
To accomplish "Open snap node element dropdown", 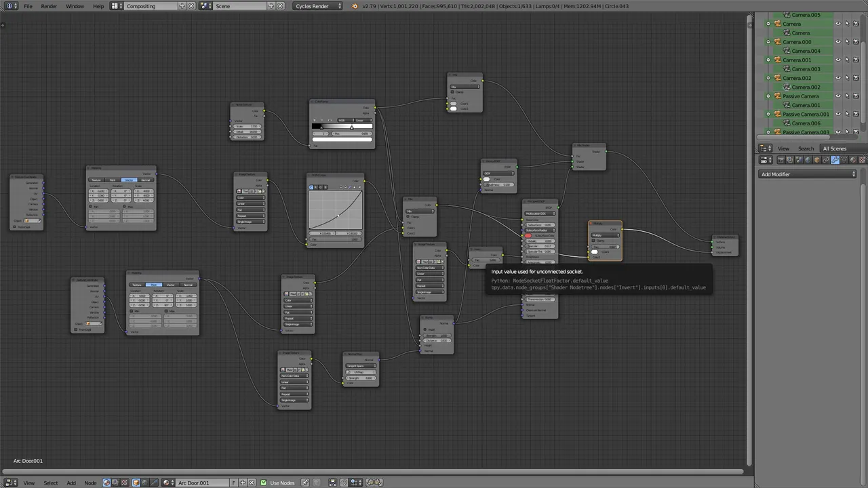I will pos(356,483).
